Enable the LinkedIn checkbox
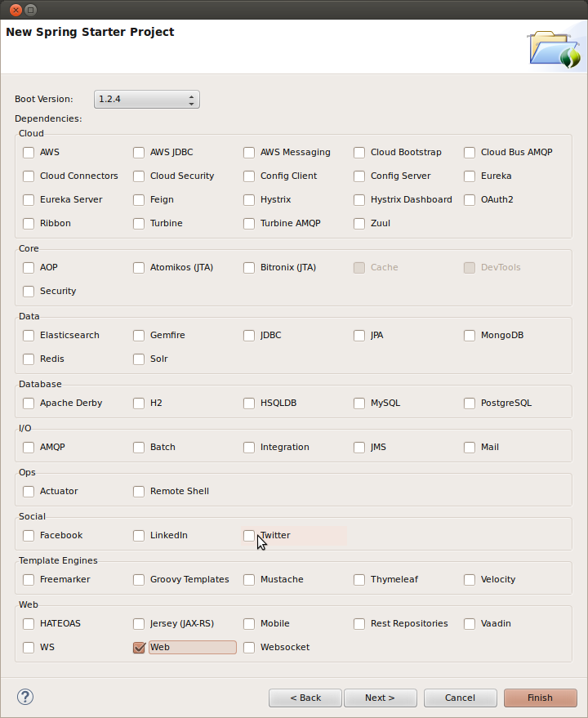588x718 pixels. pos(139,536)
